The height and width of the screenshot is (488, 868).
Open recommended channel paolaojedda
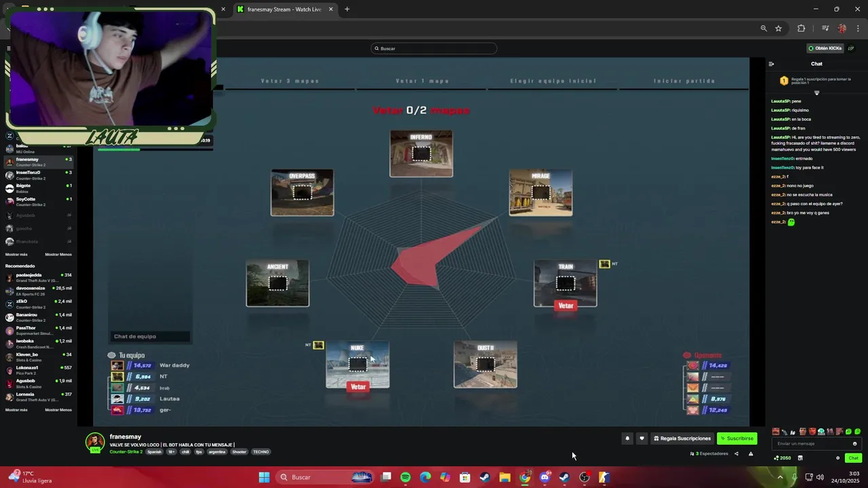pos(39,277)
